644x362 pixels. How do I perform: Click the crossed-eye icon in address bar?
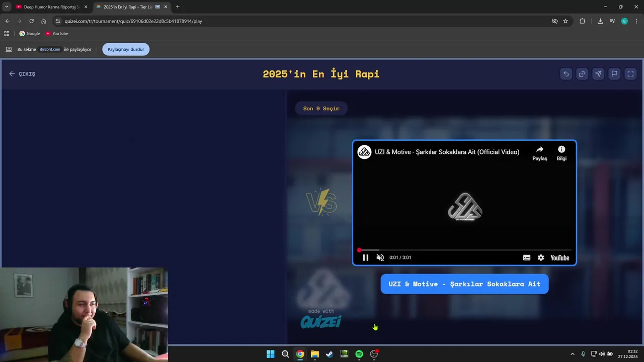click(554, 21)
